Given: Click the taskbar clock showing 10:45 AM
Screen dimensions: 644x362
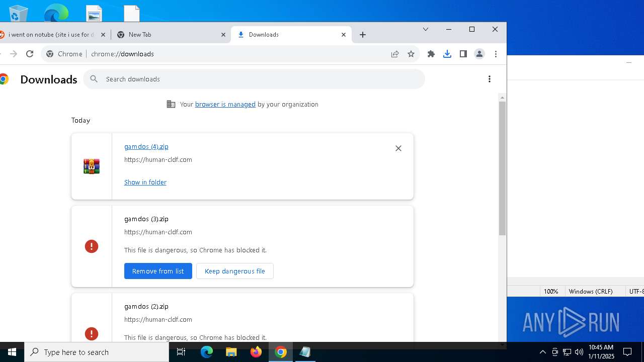Looking at the screenshot, I should pyautogui.click(x=601, y=352).
